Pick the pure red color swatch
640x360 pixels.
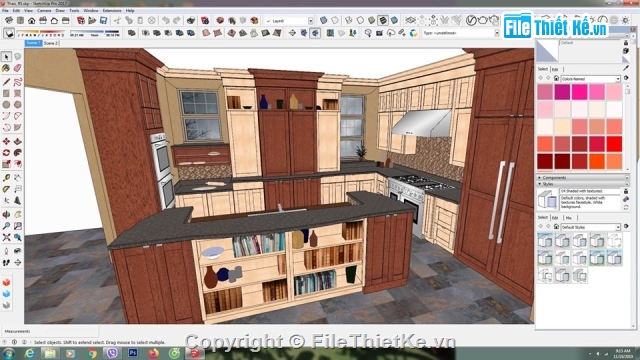(x=614, y=144)
